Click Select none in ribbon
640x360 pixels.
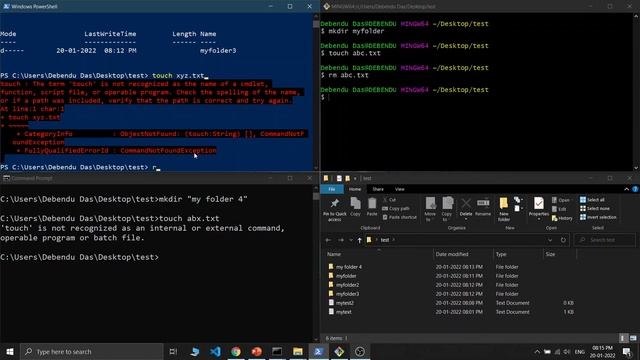pyautogui.click(x=595, y=208)
